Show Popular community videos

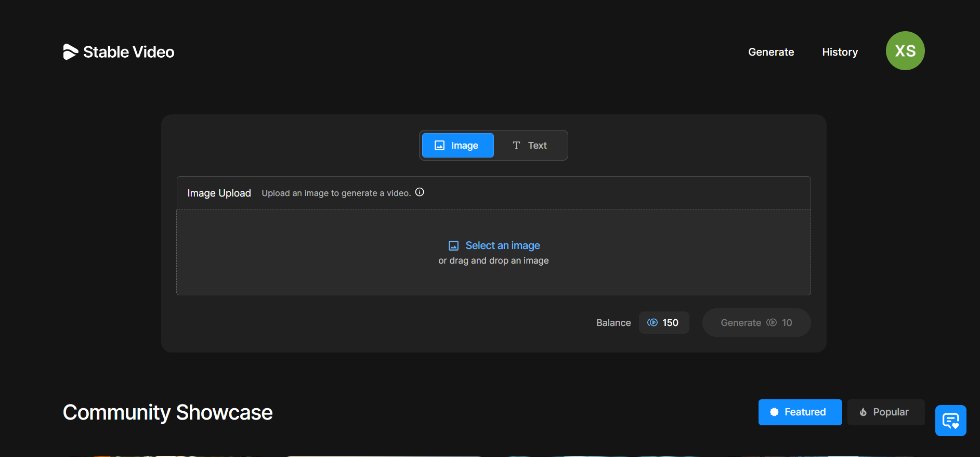886,412
